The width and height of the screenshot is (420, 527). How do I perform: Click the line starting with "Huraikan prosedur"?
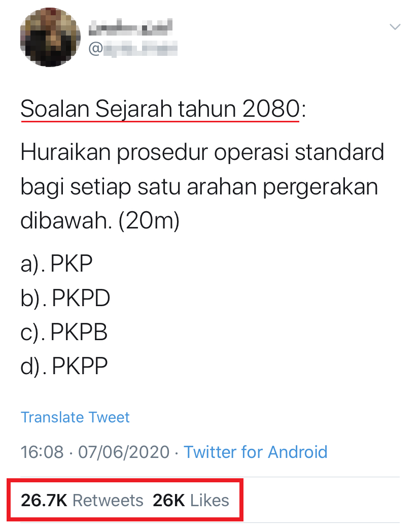[202, 152]
